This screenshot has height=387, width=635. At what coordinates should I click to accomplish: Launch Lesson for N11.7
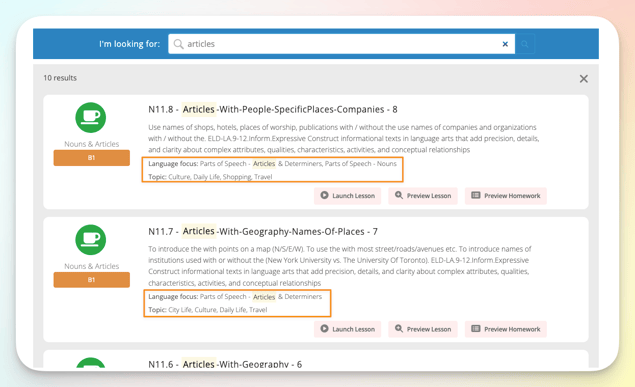pos(347,329)
